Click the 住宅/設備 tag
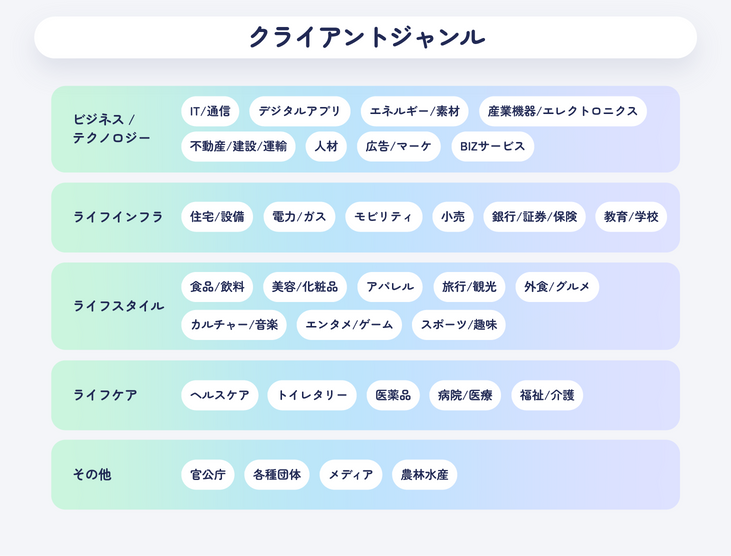Viewport: 731px width, 556px height. 217,217
